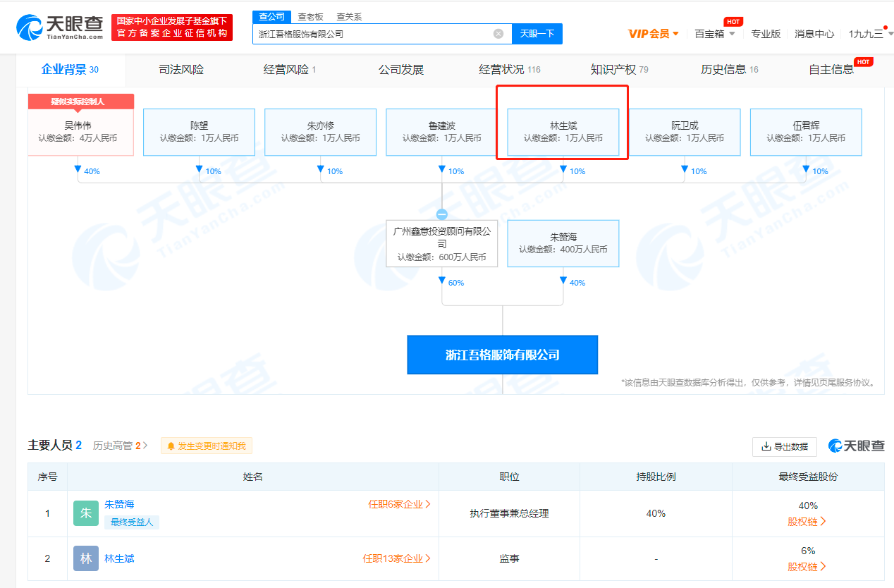Click the 疑似实际控制人 label

(x=81, y=102)
